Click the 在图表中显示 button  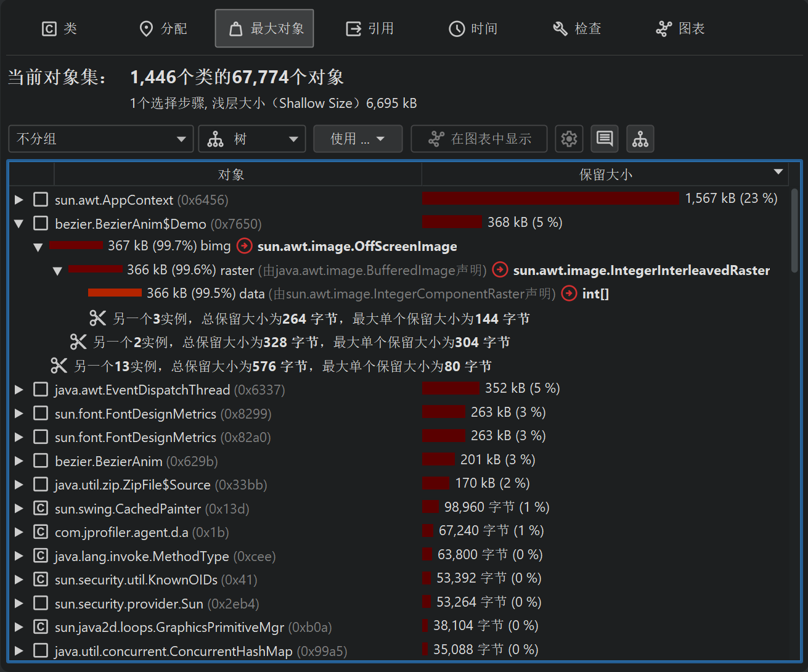point(479,139)
